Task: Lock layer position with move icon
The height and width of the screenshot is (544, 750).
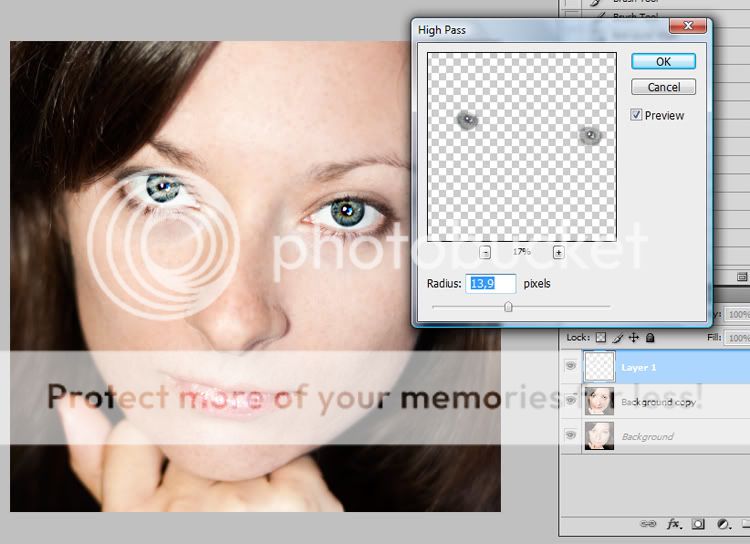Action: [x=634, y=338]
